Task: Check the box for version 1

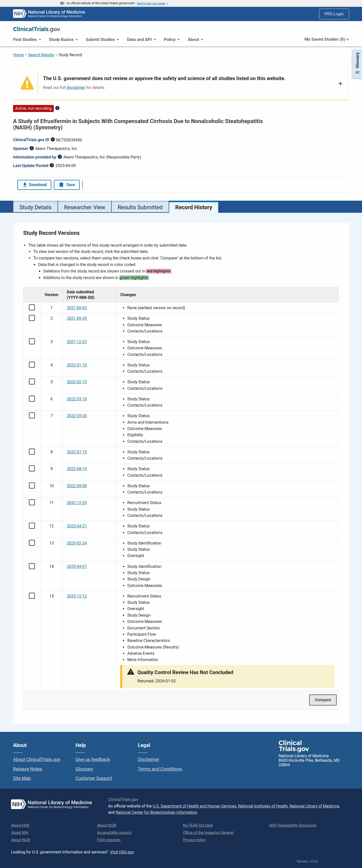Action: [x=32, y=307]
